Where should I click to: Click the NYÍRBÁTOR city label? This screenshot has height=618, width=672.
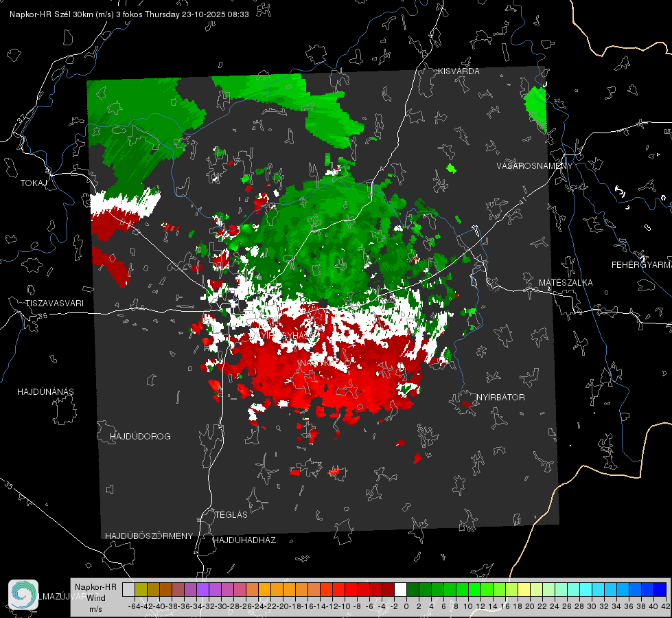click(500, 397)
